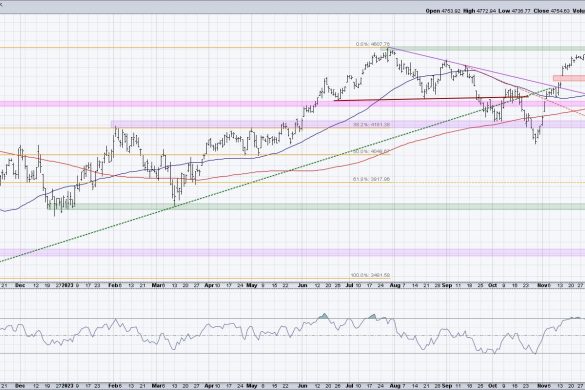Click the Apr label on the bottommost date axis
Viewport: 585px width, 390px height.
click(209, 386)
